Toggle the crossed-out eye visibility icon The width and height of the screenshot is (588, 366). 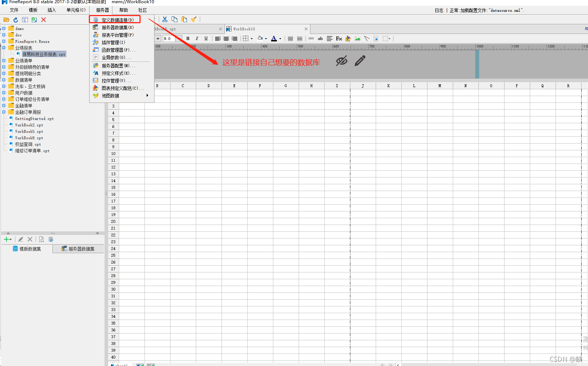[x=341, y=61]
